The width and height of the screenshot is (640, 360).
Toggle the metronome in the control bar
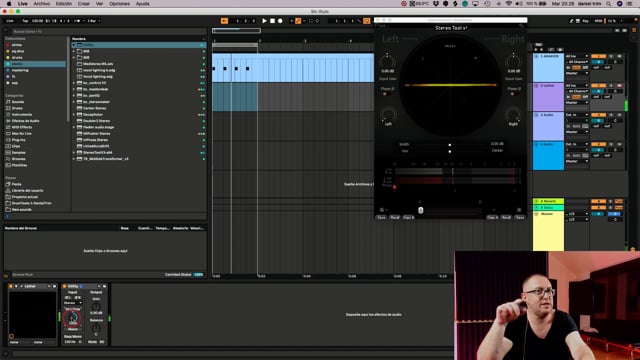77,21
